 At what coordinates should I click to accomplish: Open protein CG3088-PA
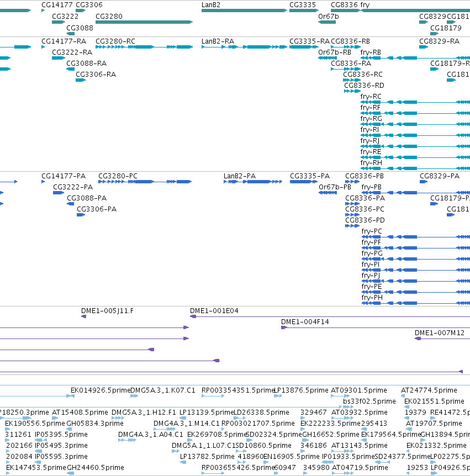coord(87,198)
